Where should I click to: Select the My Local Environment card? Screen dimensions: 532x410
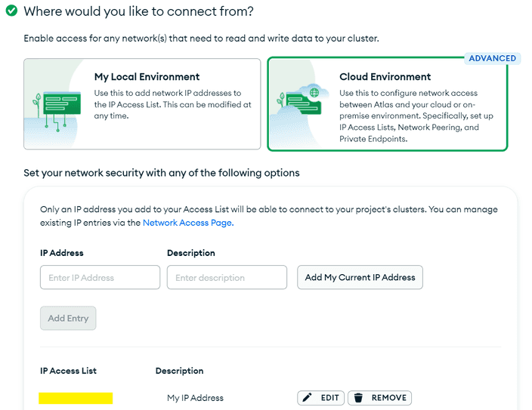pos(142,105)
